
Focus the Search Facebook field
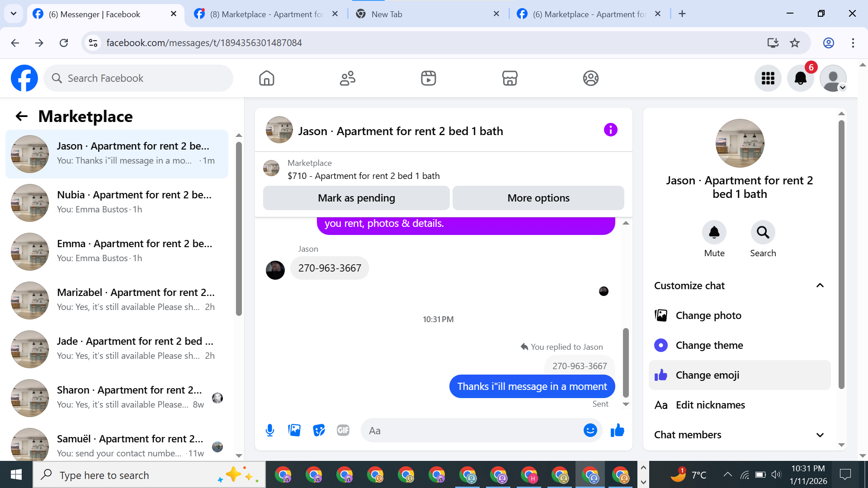pos(138,78)
